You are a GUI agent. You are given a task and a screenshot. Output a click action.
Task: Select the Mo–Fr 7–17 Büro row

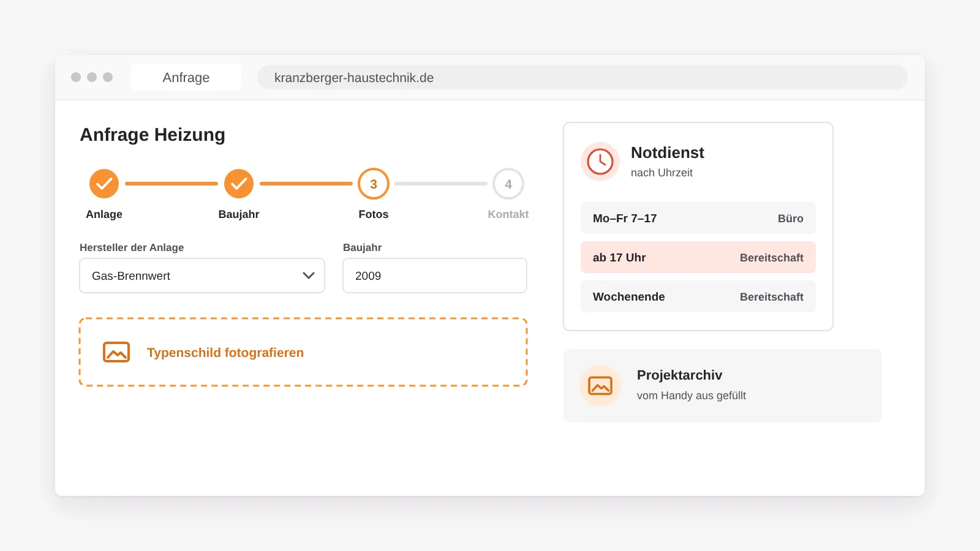(698, 218)
